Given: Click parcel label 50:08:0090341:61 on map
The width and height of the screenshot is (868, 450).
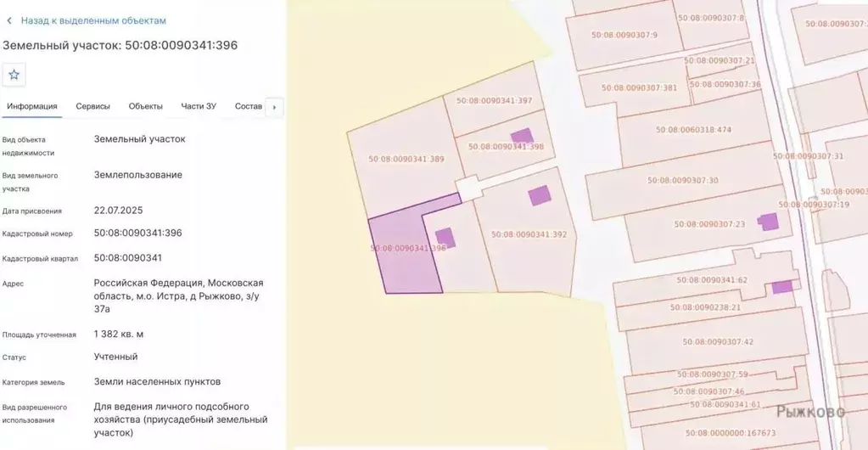Looking at the screenshot, I should tap(725, 404).
